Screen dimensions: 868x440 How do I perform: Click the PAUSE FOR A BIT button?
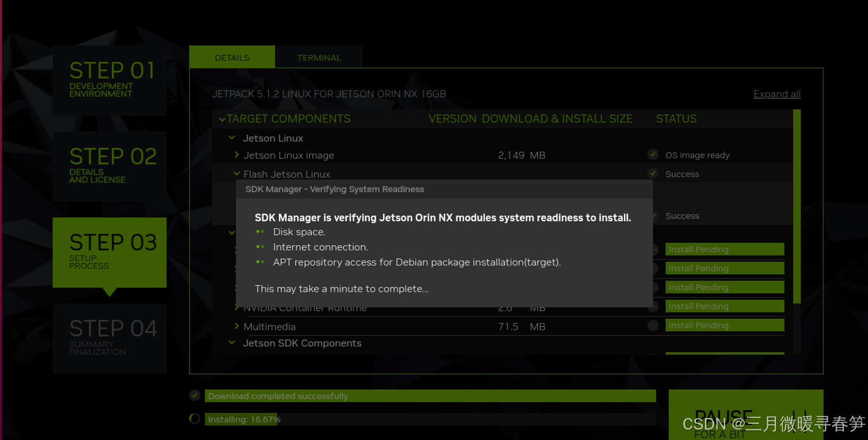(x=746, y=415)
